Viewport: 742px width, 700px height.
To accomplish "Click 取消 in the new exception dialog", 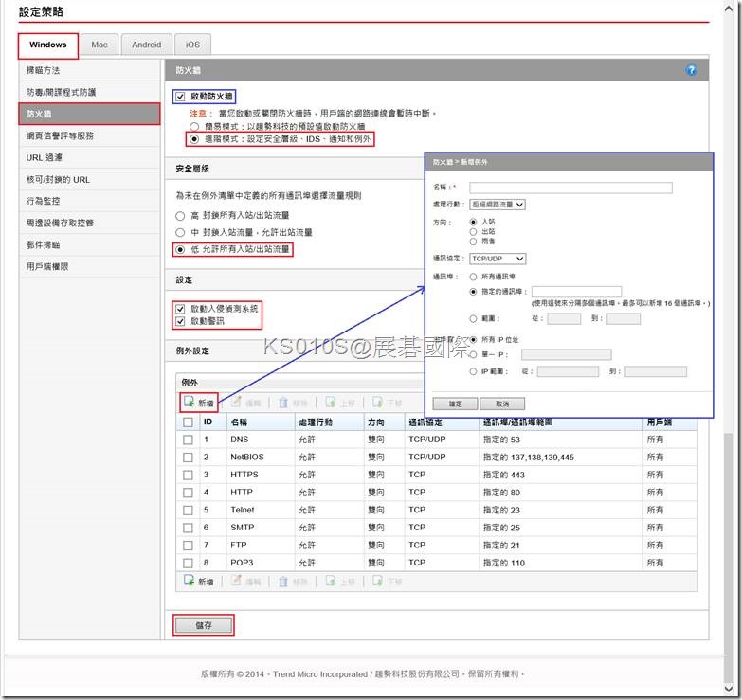I will [501, 404].
